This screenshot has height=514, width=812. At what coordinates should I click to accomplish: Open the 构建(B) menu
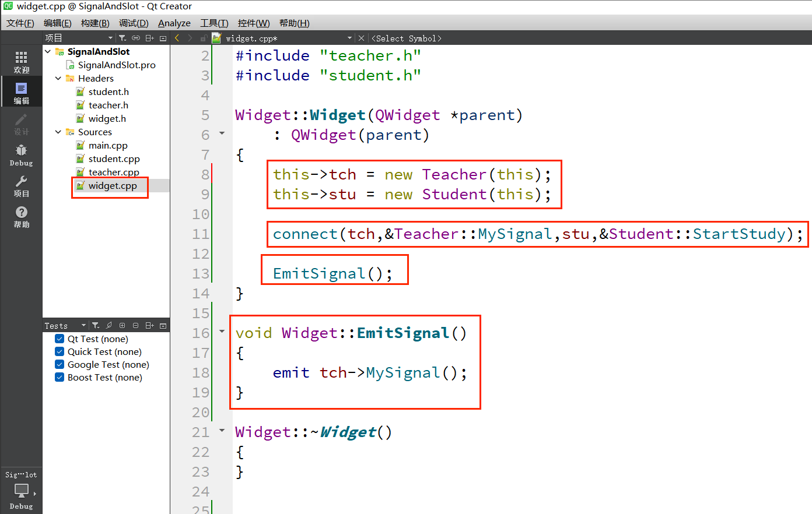pos(95,23)
